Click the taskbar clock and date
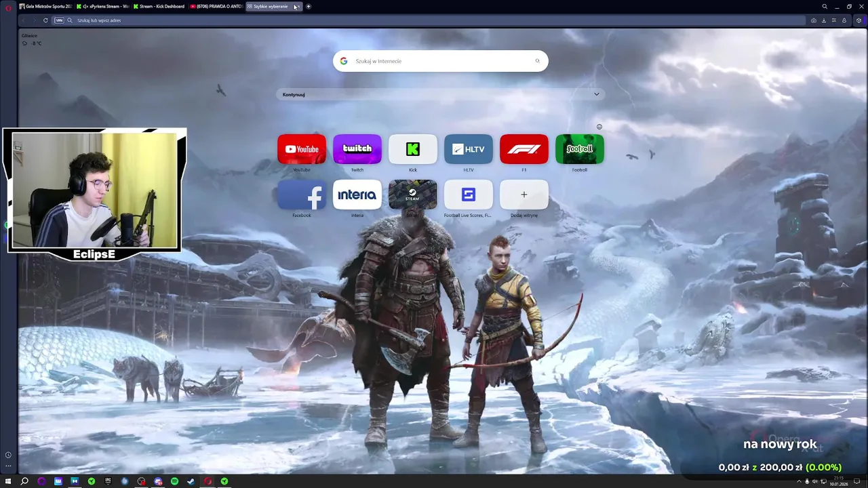The width and height of the screenshot is (868, 488). tap(840, 481)
